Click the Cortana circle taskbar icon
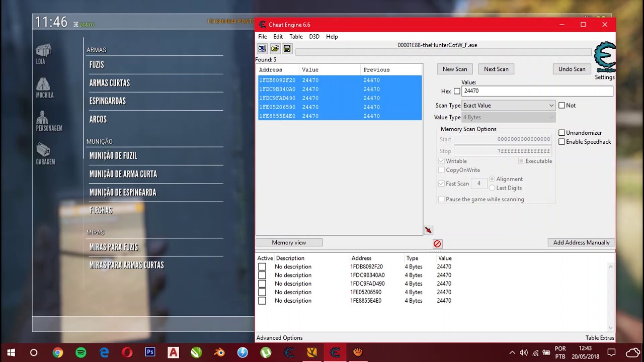The image size is (644, 362). 34,352
